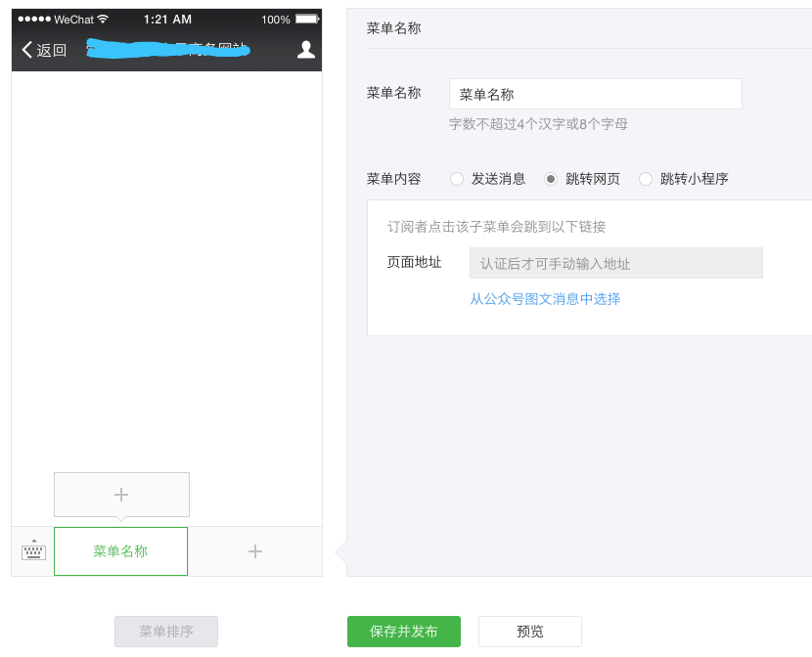Click the back chevron in phone header

point(26,50)
